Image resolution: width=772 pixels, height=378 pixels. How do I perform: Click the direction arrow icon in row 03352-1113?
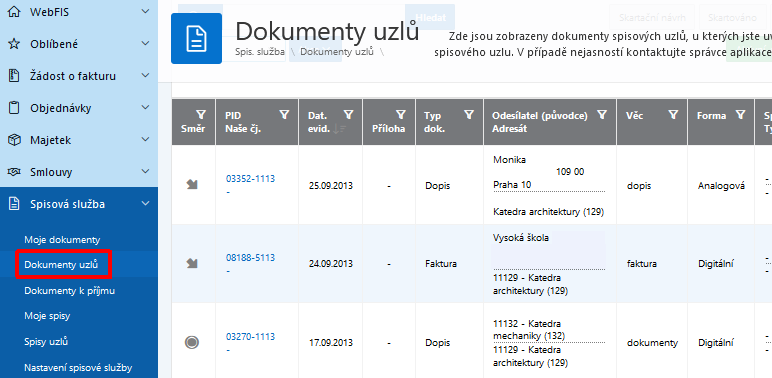[x=192, y=185]
